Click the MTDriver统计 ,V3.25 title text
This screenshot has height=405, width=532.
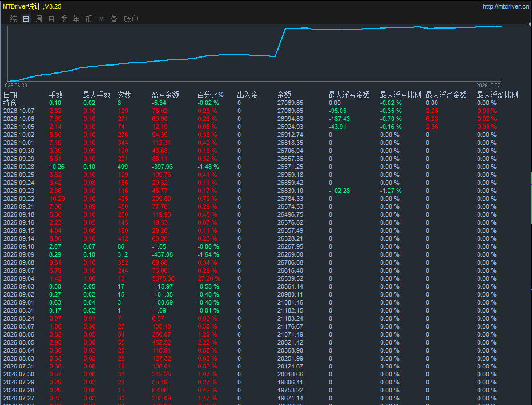[x=32, y=6]
